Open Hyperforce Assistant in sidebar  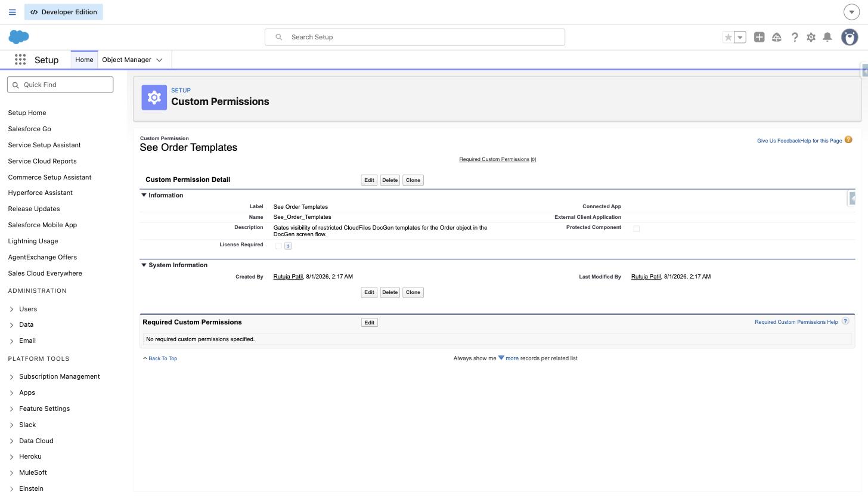(x=41, y=193)
